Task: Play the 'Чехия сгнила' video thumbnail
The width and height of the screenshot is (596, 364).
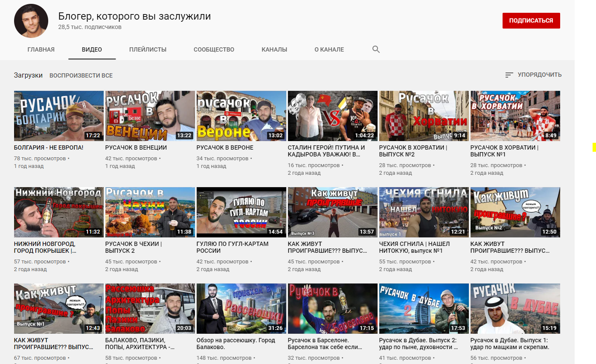Action: point(424,212)
